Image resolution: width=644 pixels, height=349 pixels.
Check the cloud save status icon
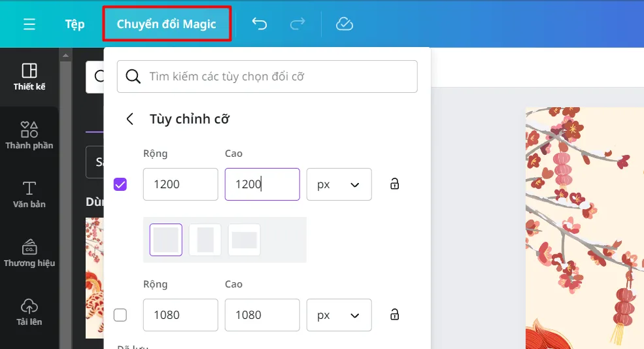[x=344, y=24]
